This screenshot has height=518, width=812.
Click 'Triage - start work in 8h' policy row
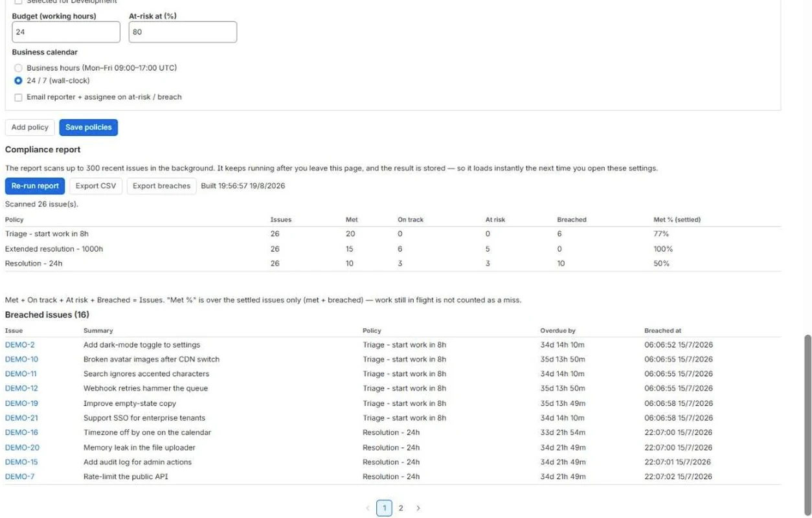click(393, 234)
